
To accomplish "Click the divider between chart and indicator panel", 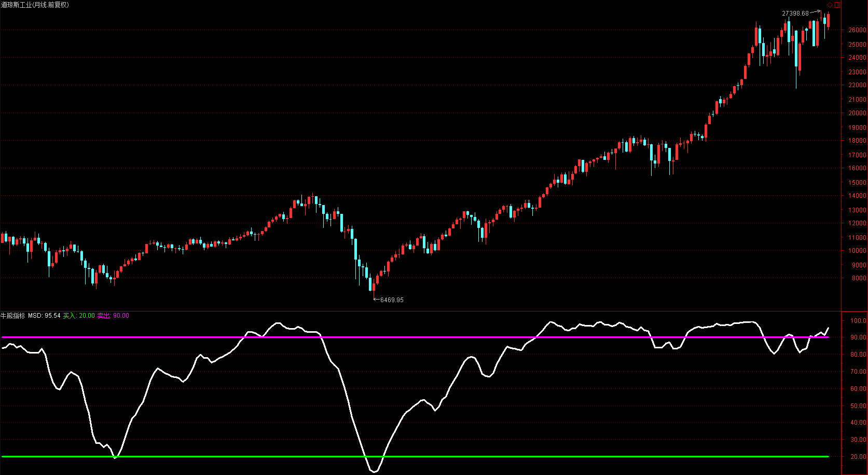I will point(420,311).
